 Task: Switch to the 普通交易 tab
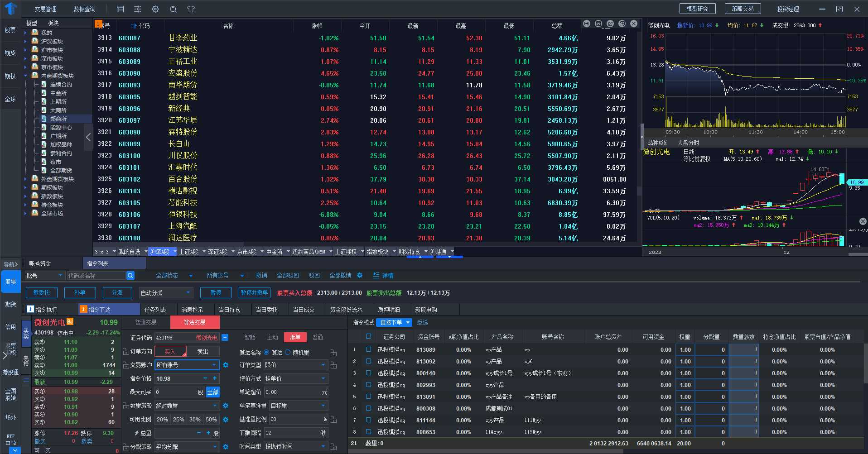(x=146, y=322)
